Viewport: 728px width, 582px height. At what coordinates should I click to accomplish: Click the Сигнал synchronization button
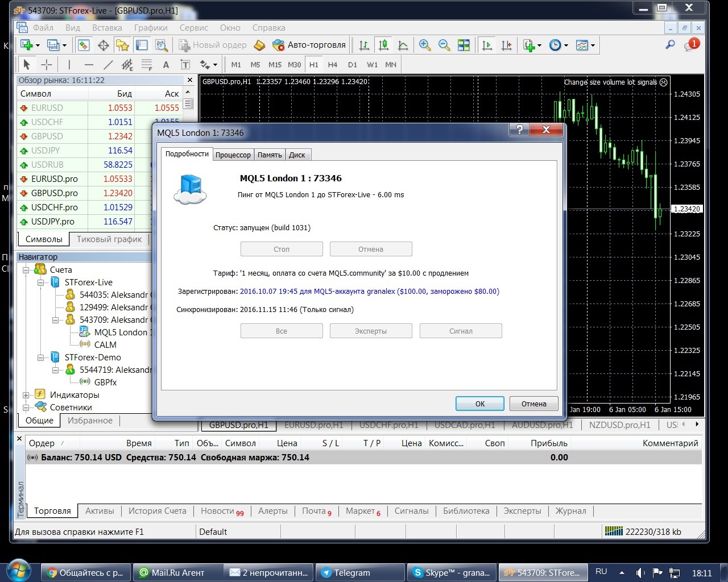pyautogui.click(x=461, y=331)
